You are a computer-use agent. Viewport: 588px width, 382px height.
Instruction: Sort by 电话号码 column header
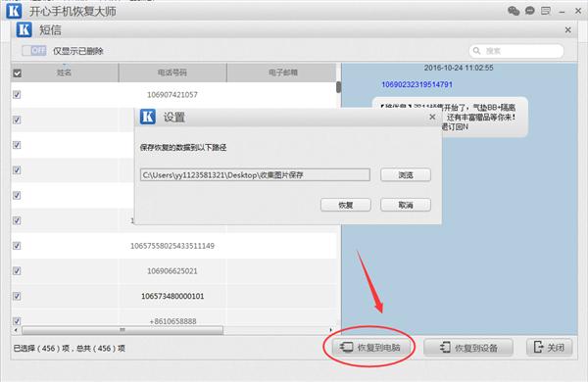point(172,72)
